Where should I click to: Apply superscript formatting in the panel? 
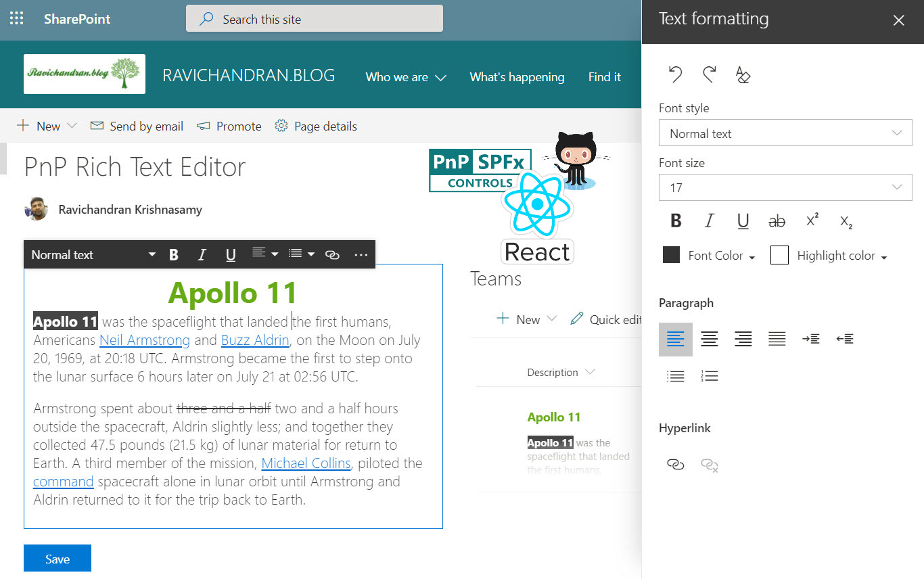click(812, 221)
